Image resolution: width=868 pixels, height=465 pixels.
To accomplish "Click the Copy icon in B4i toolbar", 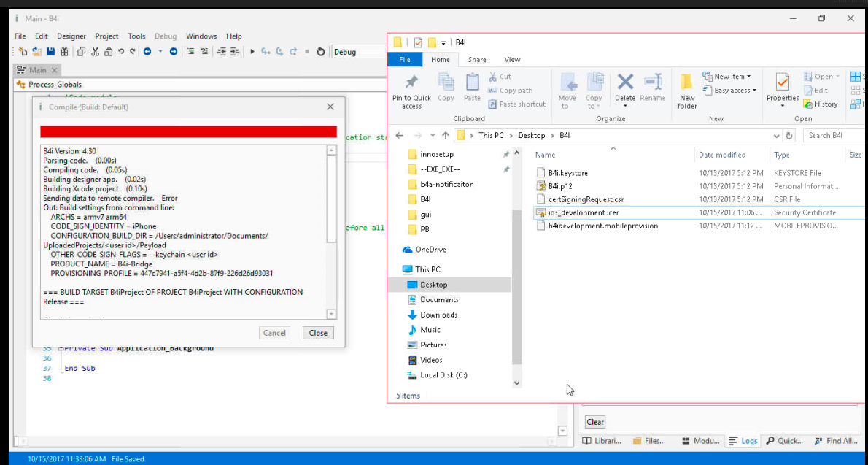I will point(82,52).
